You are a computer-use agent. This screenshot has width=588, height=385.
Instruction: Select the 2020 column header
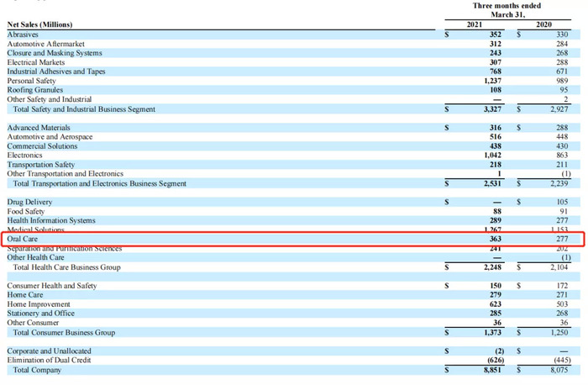(x=543, y=24)
